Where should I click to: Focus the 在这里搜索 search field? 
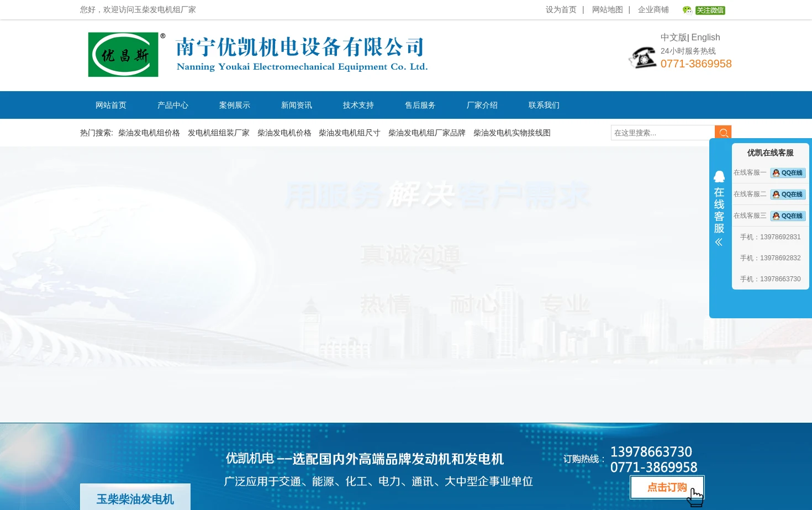(663, 133)
